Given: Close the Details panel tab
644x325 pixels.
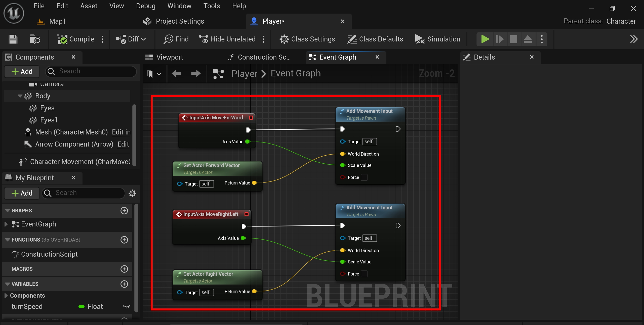Looking at the screenshot, I should [x=532, y=57].
